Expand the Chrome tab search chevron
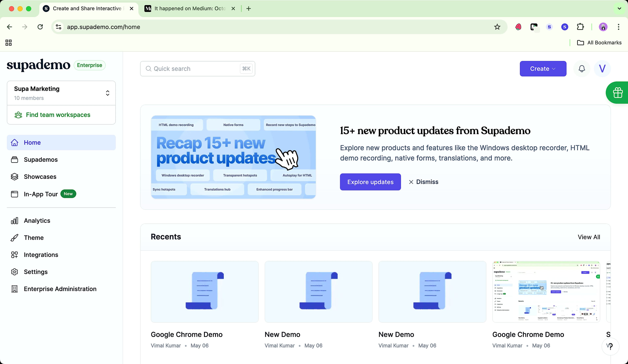This screenshot has width=628, height=364. coord(619,8)
